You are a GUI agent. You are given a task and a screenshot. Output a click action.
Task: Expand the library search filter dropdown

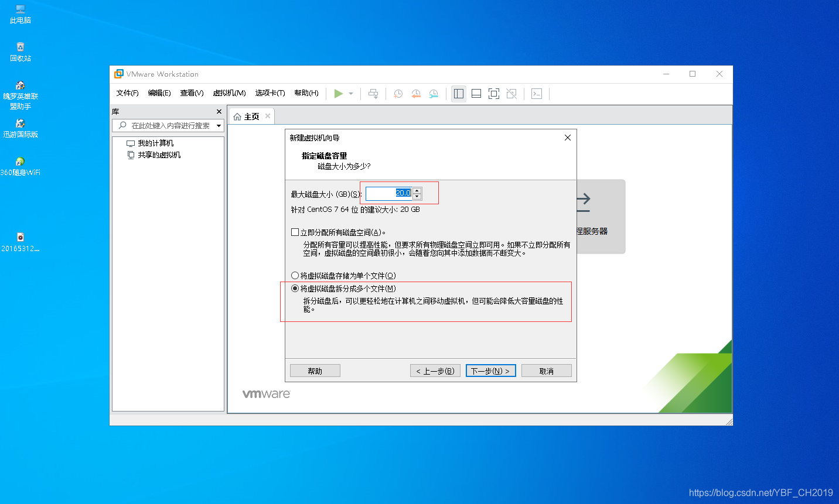219,125
